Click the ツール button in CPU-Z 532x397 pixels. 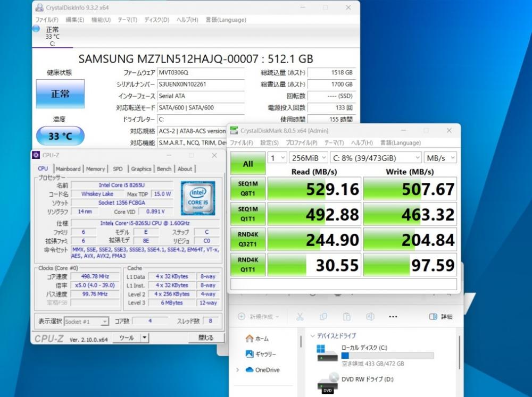tap(127, 337)
